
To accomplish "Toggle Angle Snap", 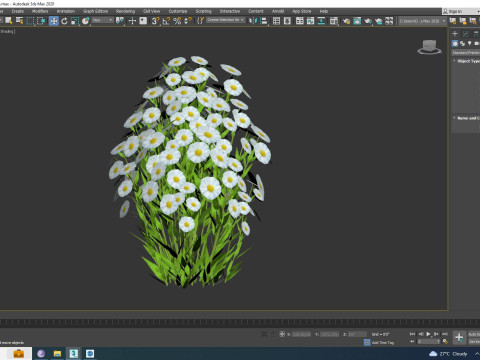I will [166, 21].
